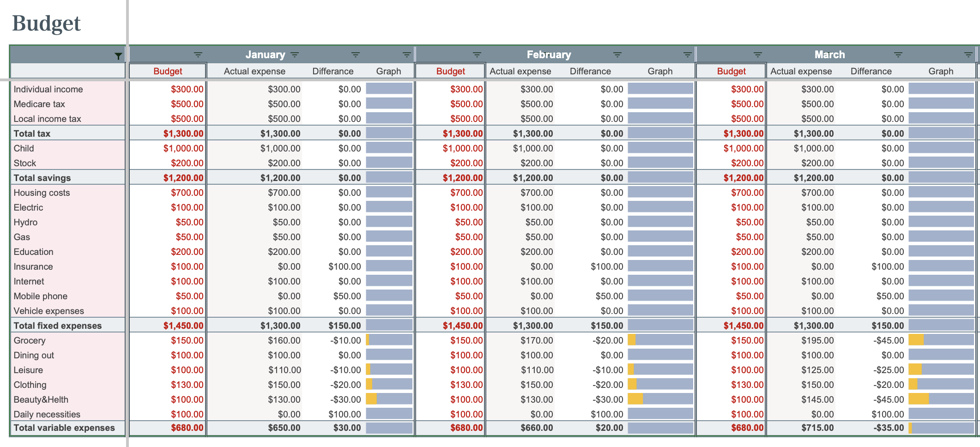This screenshot has height=447, width=980.
Task: Select March's -$35.00 Total variable expenses value
Action: pyautogui.click(x=886, y=428)
